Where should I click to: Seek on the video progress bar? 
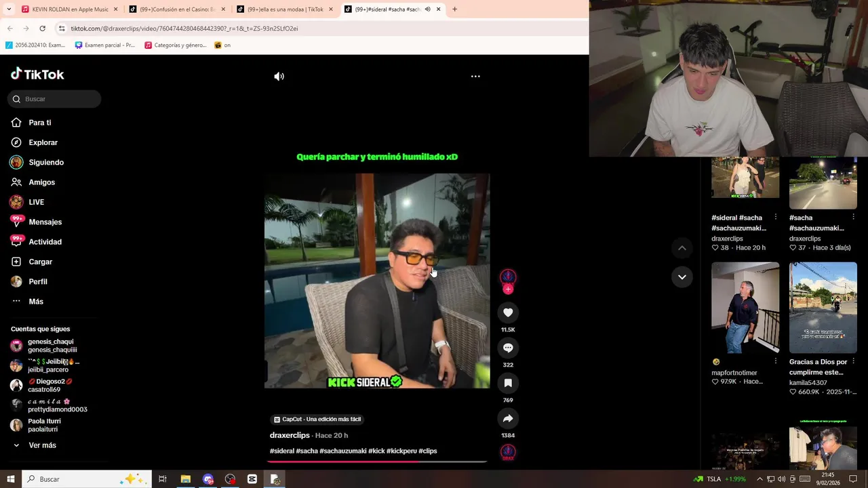377,462
